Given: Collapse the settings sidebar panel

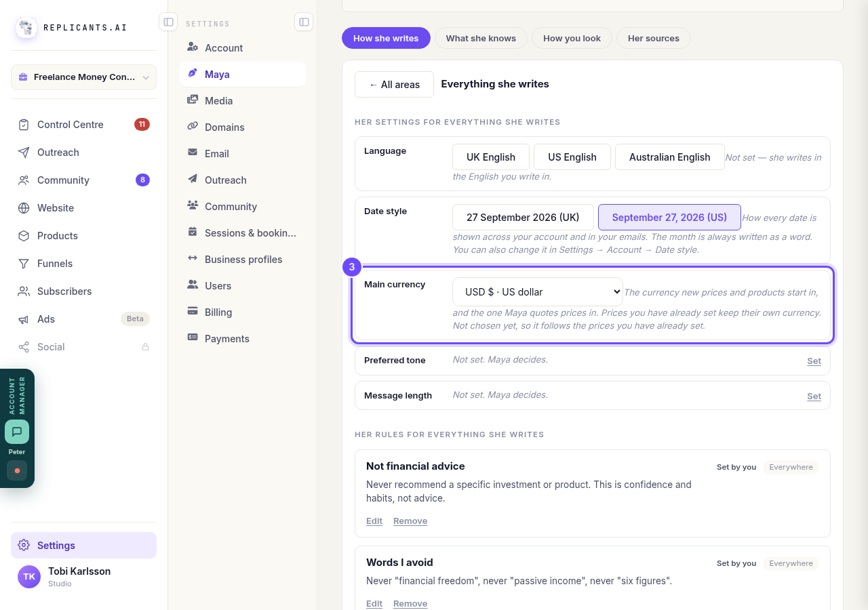Looking at the screenshot, I should (x=304, y=22).
